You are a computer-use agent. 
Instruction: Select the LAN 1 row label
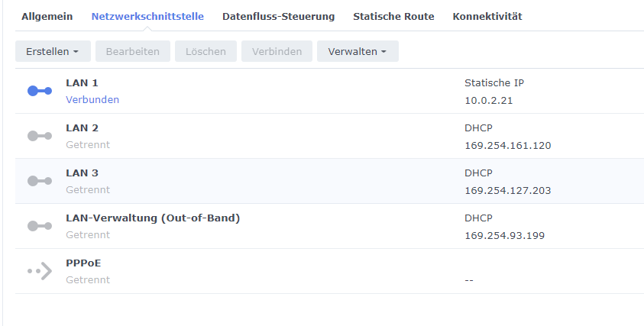tap(82, 82)
